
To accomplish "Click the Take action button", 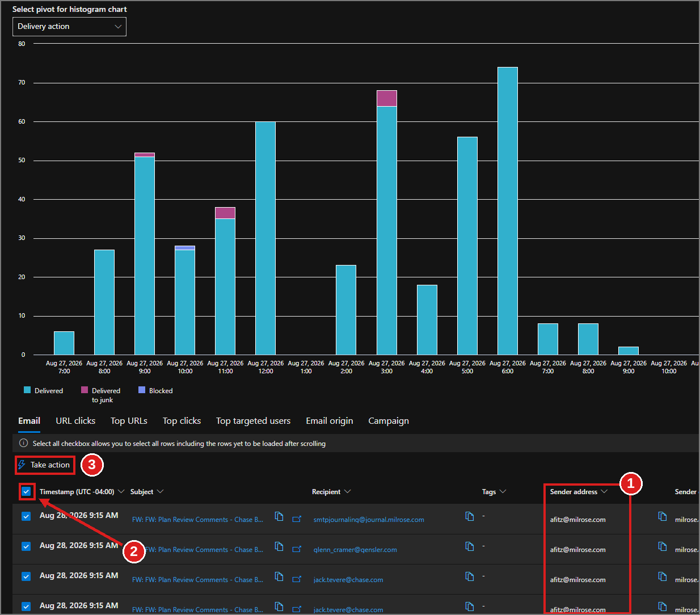I will (45, 465).
